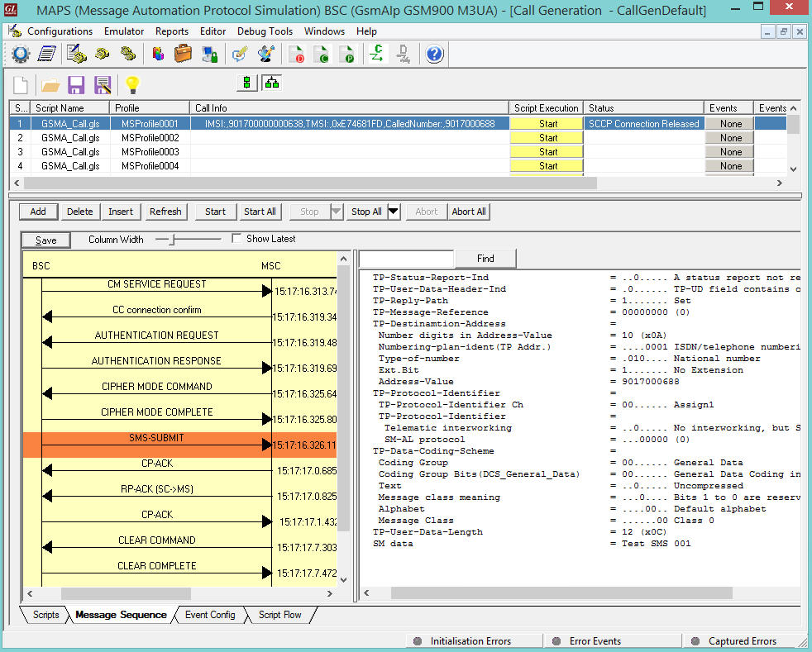Open file using the yellow folder icon
Screen dimensions: 812x652
50,84
